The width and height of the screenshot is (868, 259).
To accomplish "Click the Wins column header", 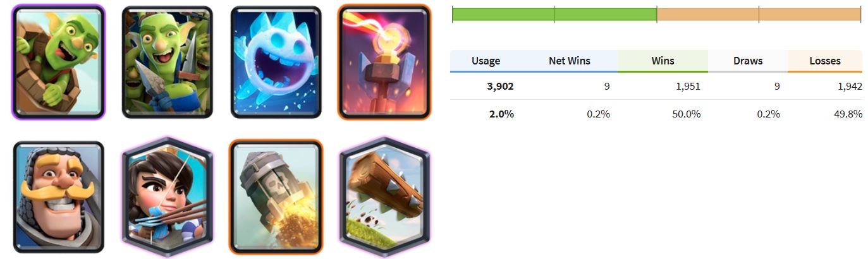I will [x=663, y=61].
